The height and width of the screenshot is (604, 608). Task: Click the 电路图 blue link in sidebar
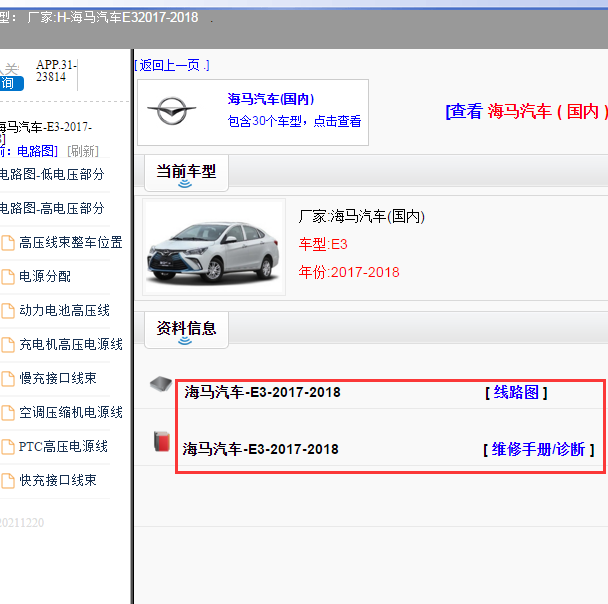click(x=37, y=151)
